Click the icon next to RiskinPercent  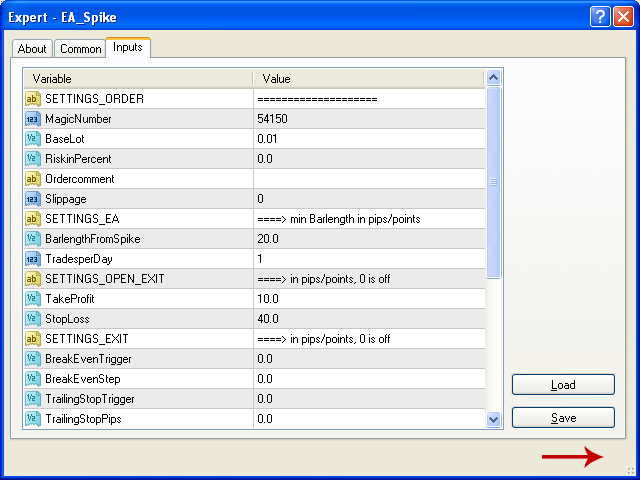coord(32,159)
